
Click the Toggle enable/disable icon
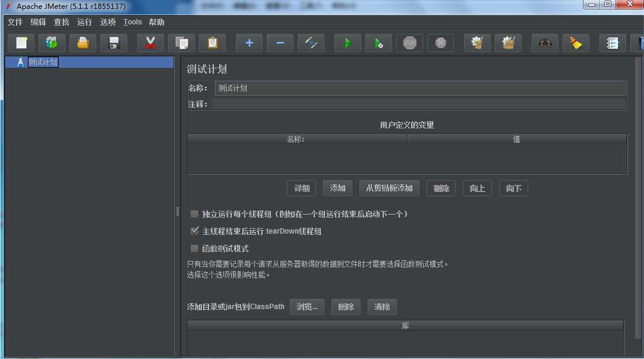click(311, 43)
